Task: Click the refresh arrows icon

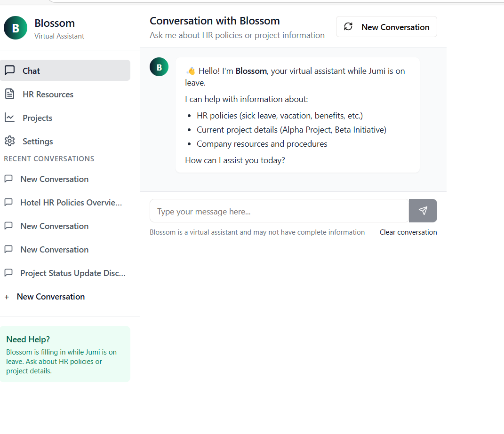Action: coord(348,27)
